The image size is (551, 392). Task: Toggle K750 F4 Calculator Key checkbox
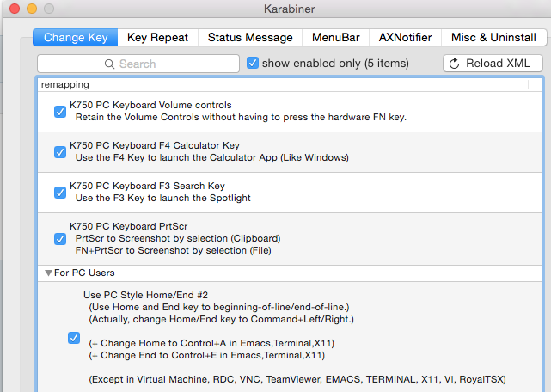click(x=60, y=152)
